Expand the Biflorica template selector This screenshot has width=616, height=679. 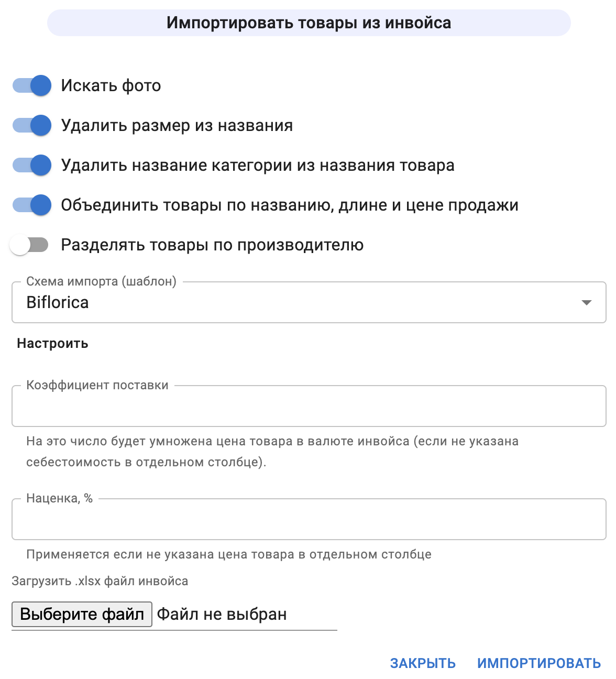tap(588, 302)
